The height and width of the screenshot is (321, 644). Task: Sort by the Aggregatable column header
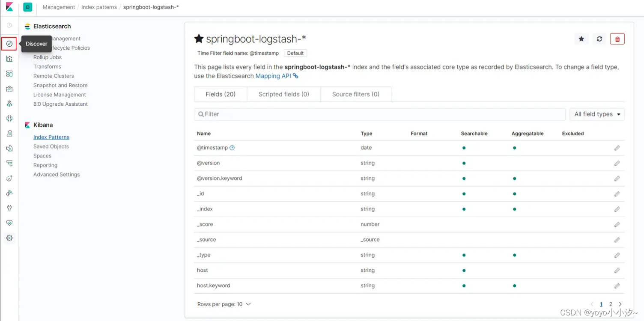528,134
